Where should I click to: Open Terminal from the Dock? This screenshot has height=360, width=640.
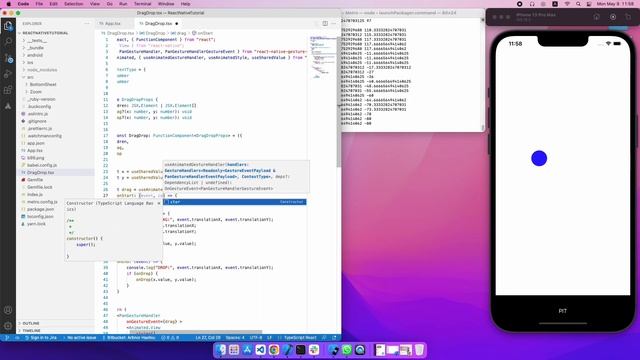pos(300,350)
